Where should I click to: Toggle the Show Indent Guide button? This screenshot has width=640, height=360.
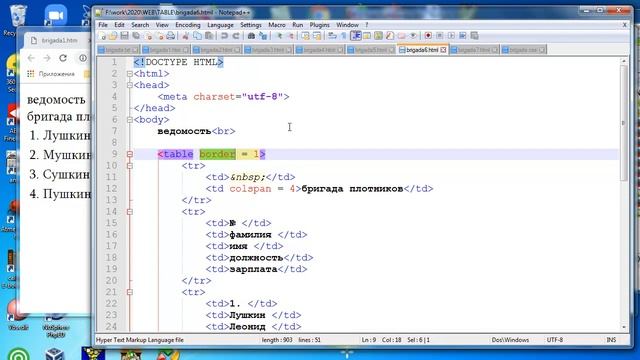coord(356,36)
